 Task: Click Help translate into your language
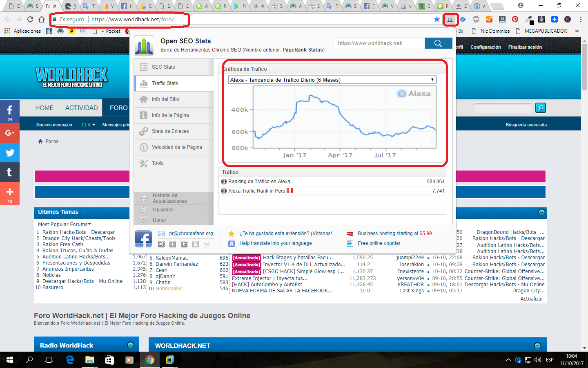click(x=276, y=243)
